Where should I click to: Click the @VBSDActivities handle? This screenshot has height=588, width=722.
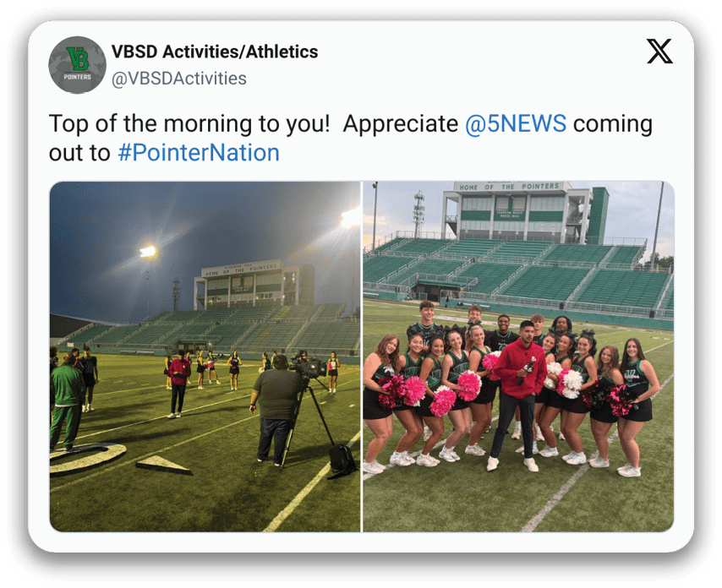pos(179,79)
